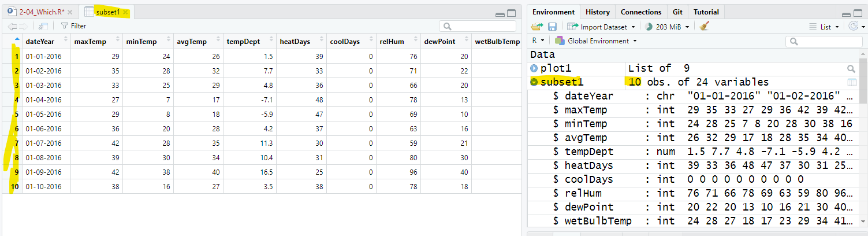The height and width of the screenshot is (236, 868).
Task: Refresh the environment list
Action: pos(853,26)
